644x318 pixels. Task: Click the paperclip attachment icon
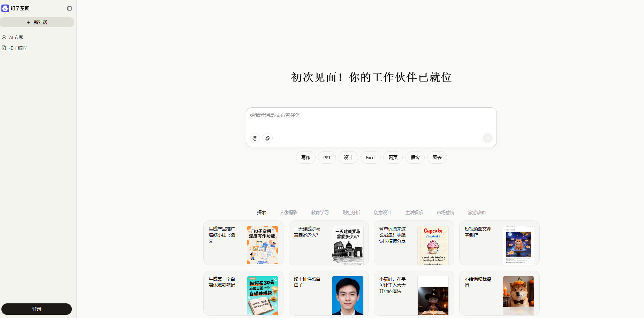pyautogui.click(x=267, y=138)
